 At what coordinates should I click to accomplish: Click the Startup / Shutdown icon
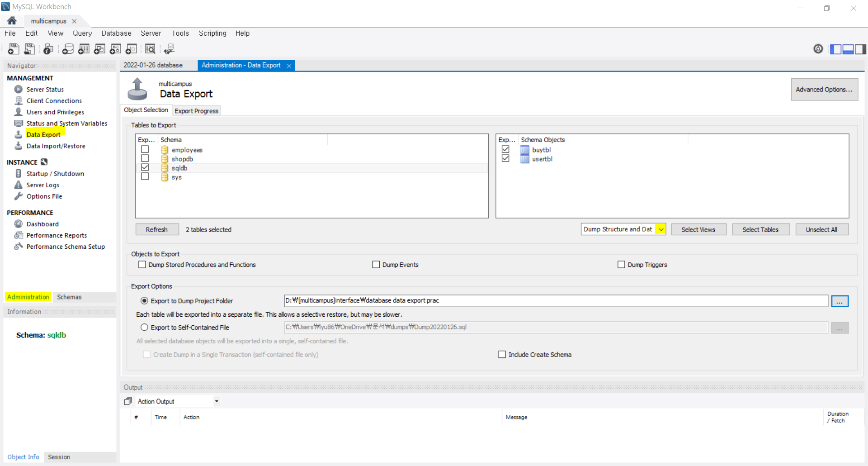(x=19, y=173)
